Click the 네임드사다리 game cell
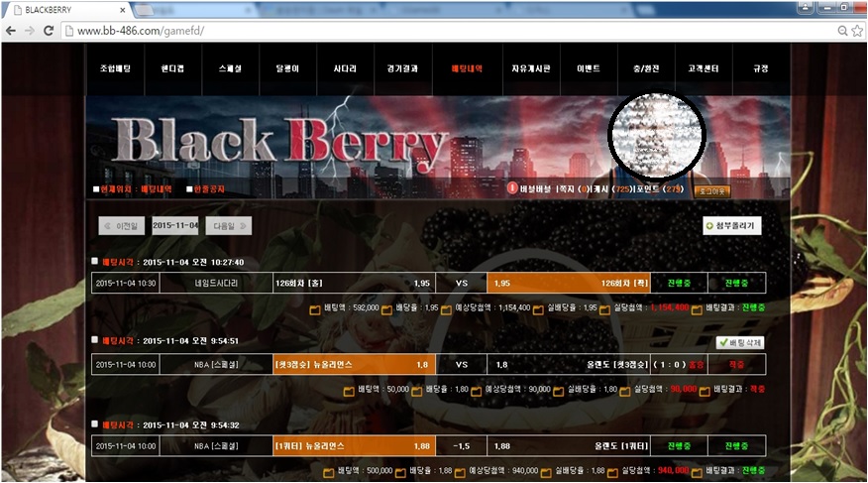This screenshot has height=483, width=868. pos(216,283)
